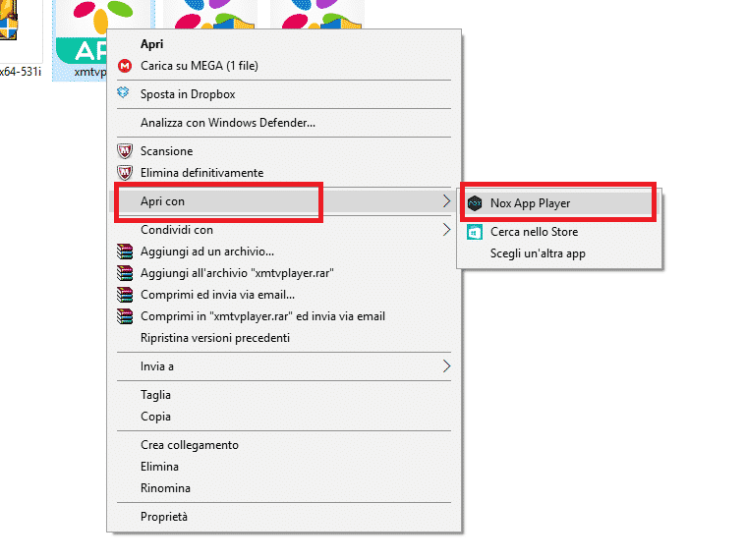Expand the Invia a submenu arrow
The height and width of the screenshot is (560, 745).
(446, 366)
